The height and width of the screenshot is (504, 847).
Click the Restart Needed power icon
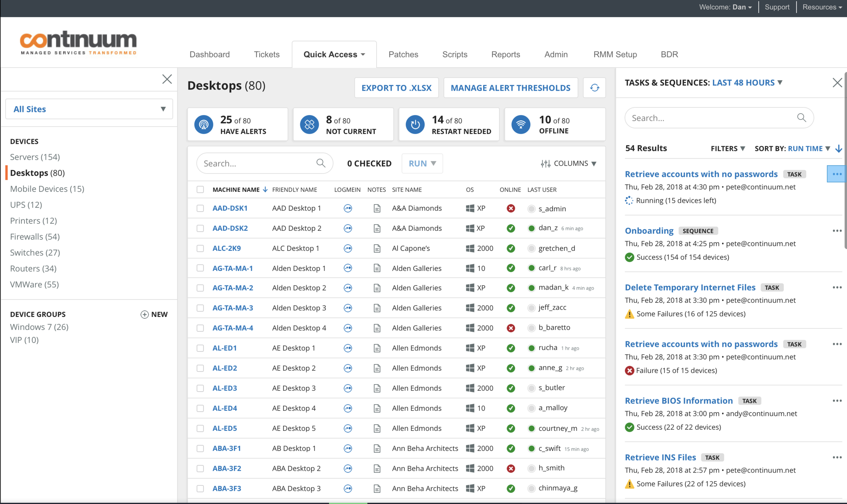pyautogui.click(x=415, y=124)
